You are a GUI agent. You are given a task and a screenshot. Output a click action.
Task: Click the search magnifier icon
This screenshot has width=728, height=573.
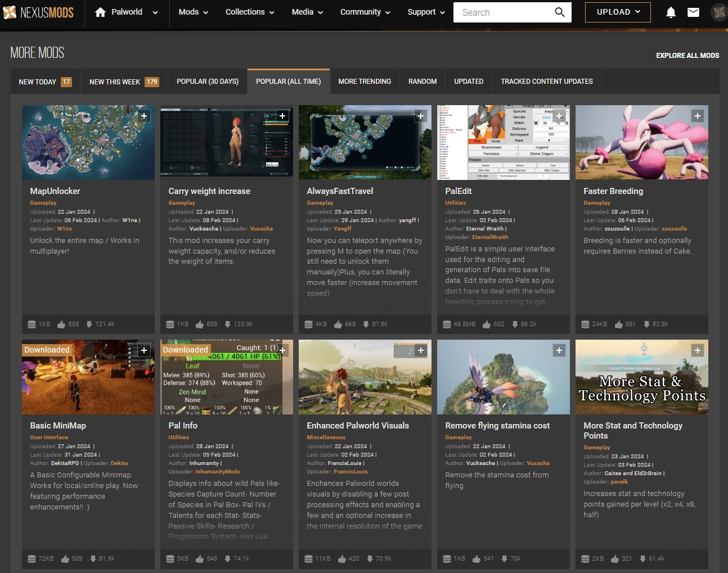click(x=559, y=12)
